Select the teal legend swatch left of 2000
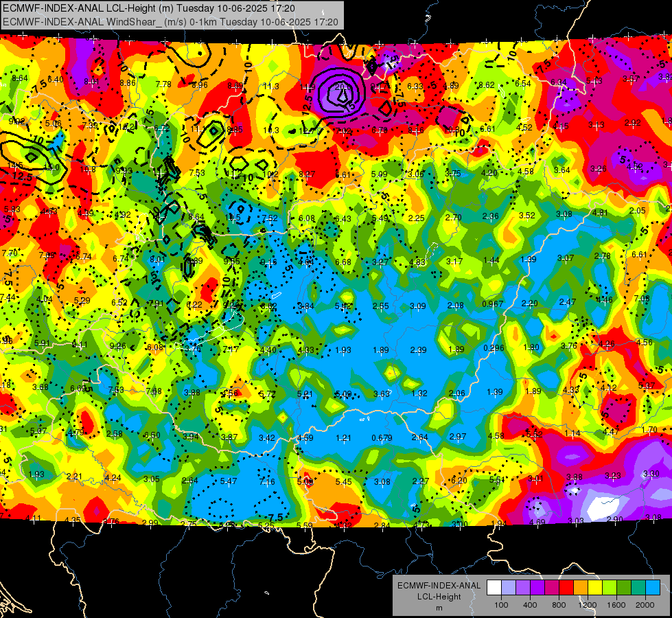The height and width of the screenshot is (618, 672). pyautogui.click(x=638, y=588)
